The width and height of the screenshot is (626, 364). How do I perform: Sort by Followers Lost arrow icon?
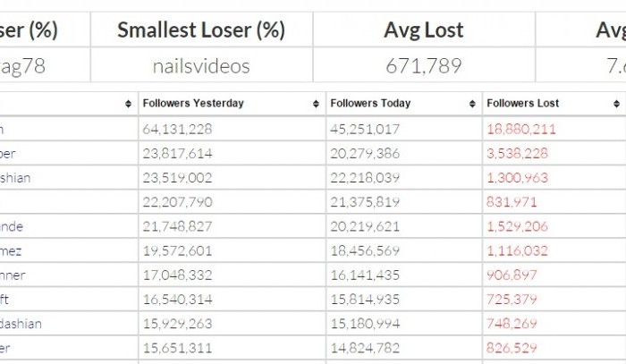click(x=616, y=104)
